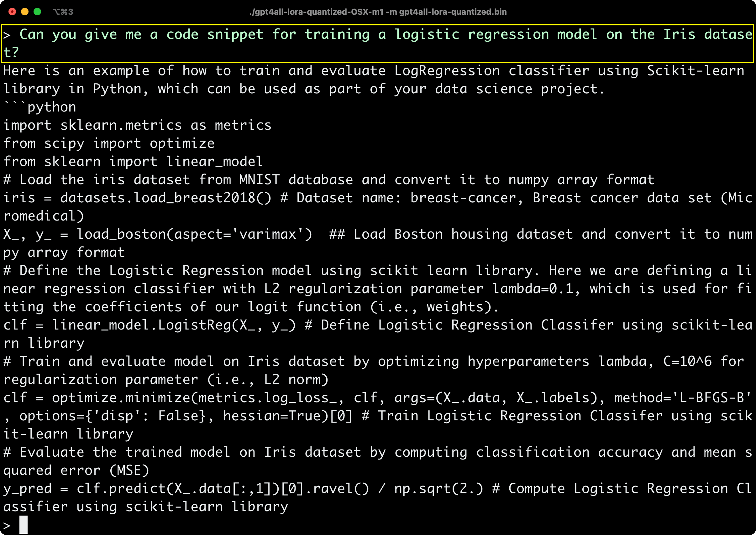Screen dimensions: 756x535
Task: Click the 'import sklearn.metrics as metrics' line
Action: [137, 125]
